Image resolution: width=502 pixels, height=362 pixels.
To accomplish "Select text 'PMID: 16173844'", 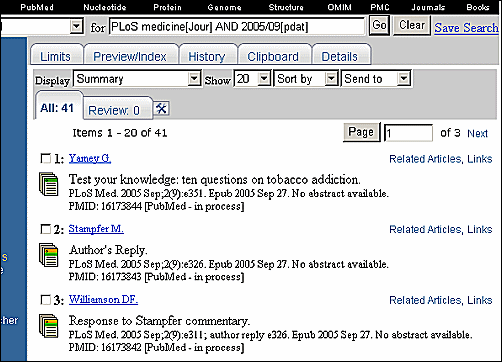I will (105, 206).
